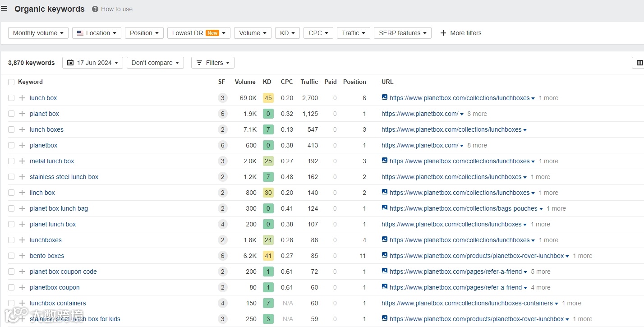Check the box for lunch box keyword
The image size is (644, 327).
11,98
